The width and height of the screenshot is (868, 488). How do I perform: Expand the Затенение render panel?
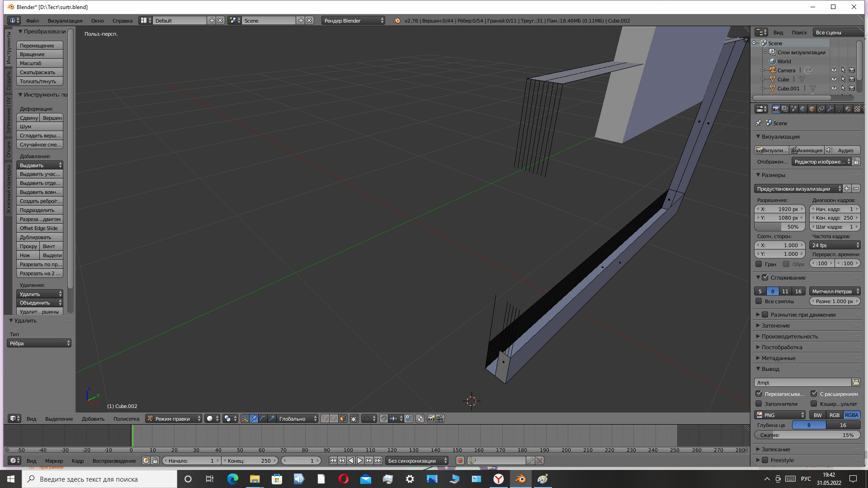click(776, 326)
